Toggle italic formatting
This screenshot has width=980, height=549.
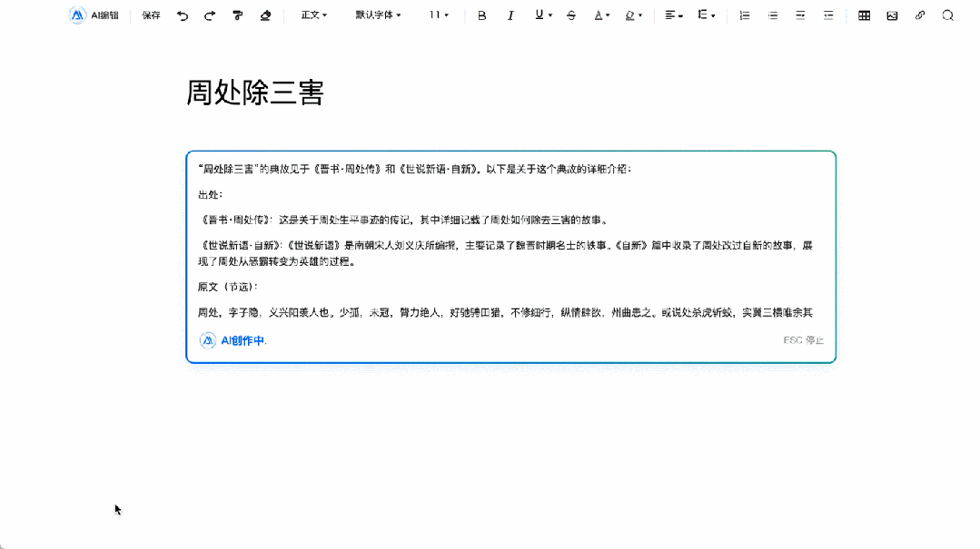(x=510, y=15)
